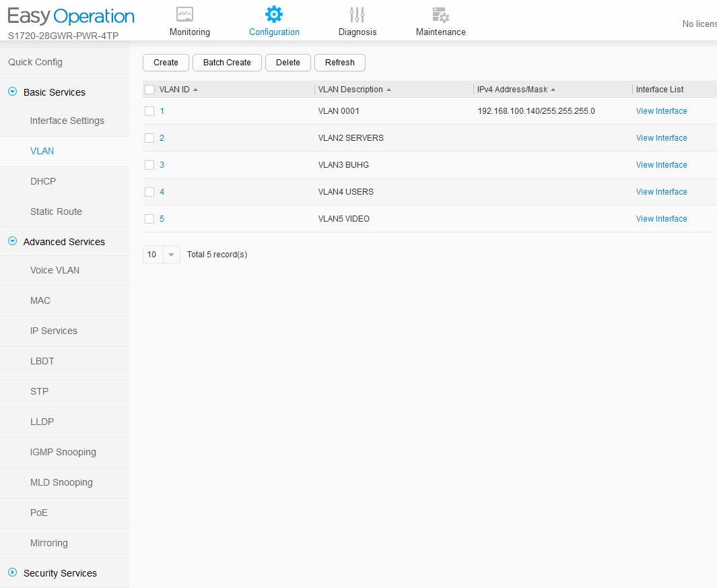This screenshot has width=717, height=588.
Task: Expand the Security Services section
Action: [x=12, y=573]
